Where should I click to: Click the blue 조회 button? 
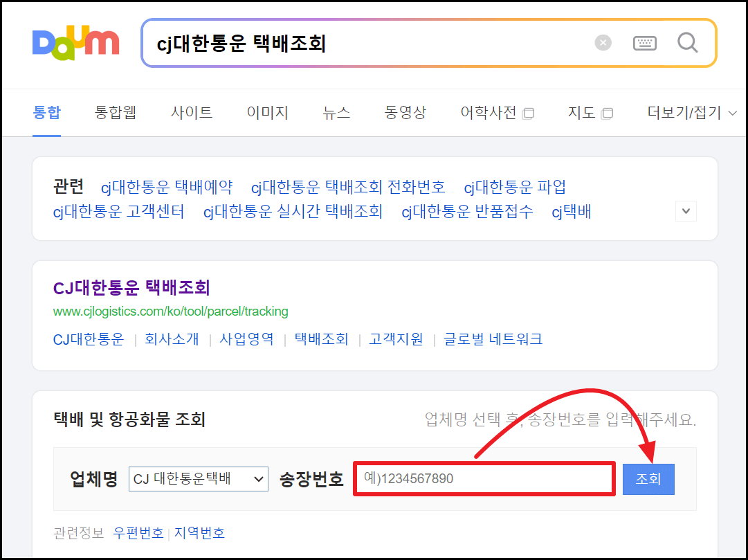pyautogui.click(x=648, y=479)
